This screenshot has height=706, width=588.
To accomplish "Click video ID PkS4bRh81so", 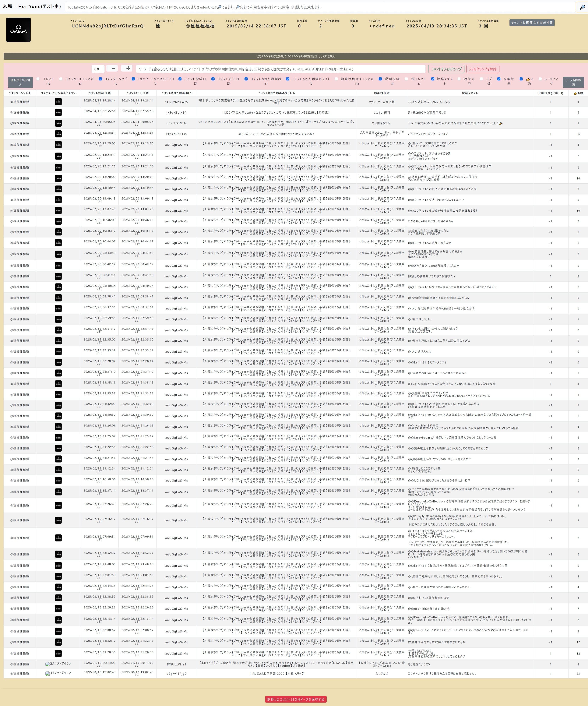I will click(x=176, y=134).
